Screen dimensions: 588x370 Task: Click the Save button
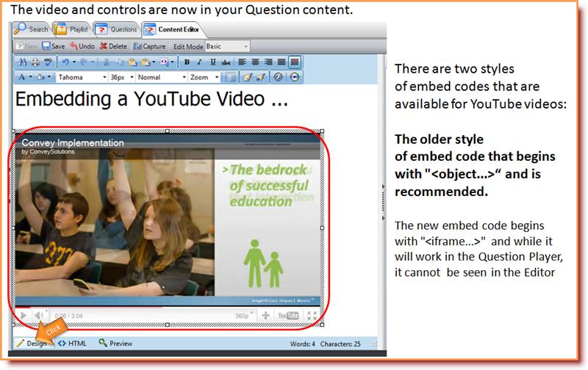tap(53, 46)
